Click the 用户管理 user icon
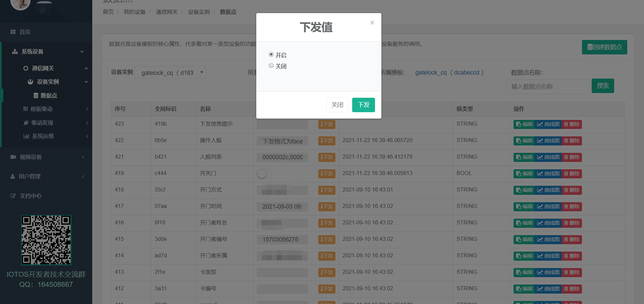 (13, 177)
